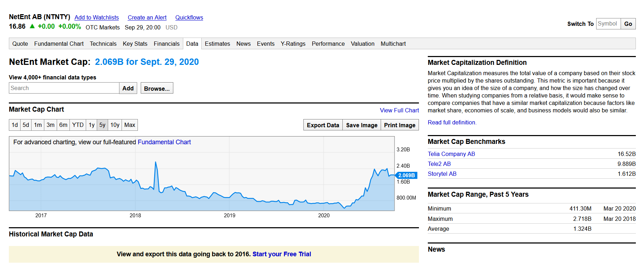The height and width of the screenshot is (263, 644).
Task: Click the Add button
Action: [x=128, y=88]
